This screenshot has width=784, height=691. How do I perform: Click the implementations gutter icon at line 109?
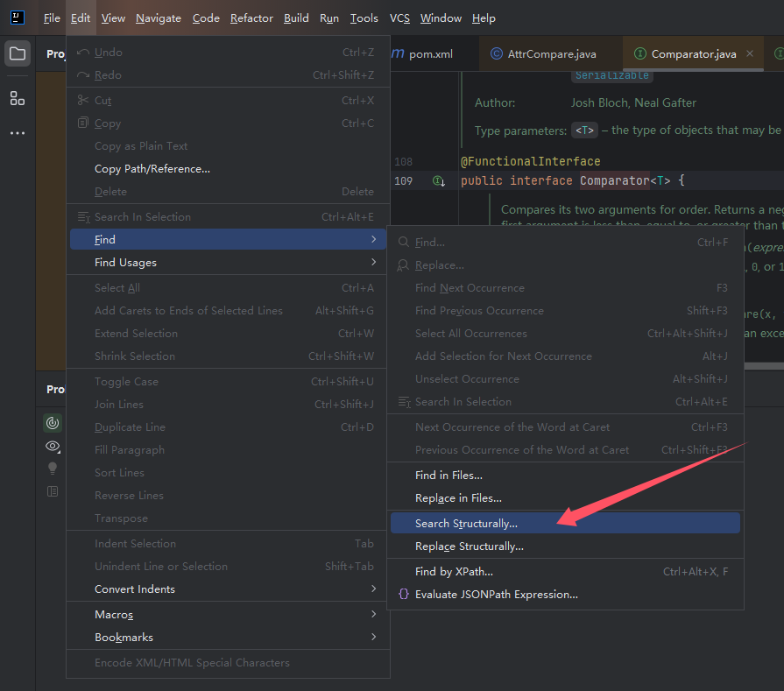pyautogui.click(x=439, y=181)
